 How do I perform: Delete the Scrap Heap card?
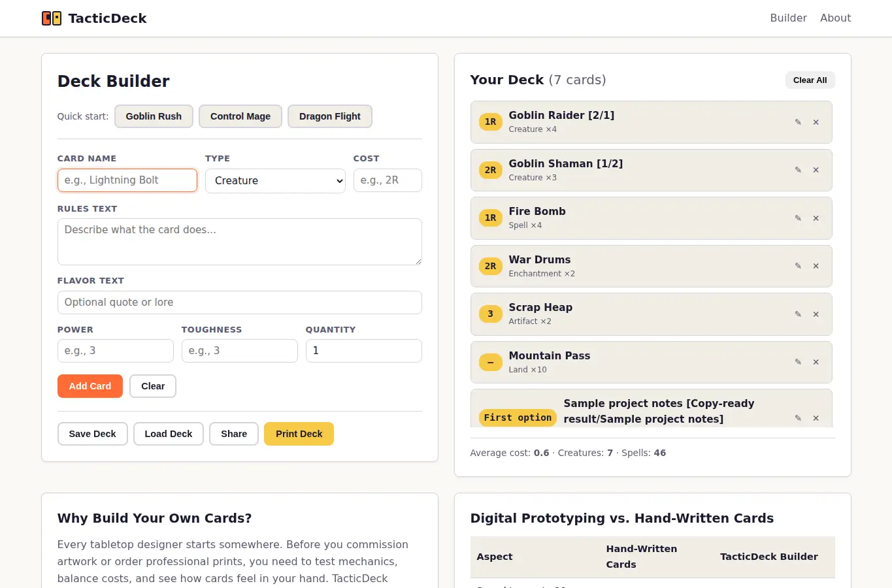pos(816,314)
